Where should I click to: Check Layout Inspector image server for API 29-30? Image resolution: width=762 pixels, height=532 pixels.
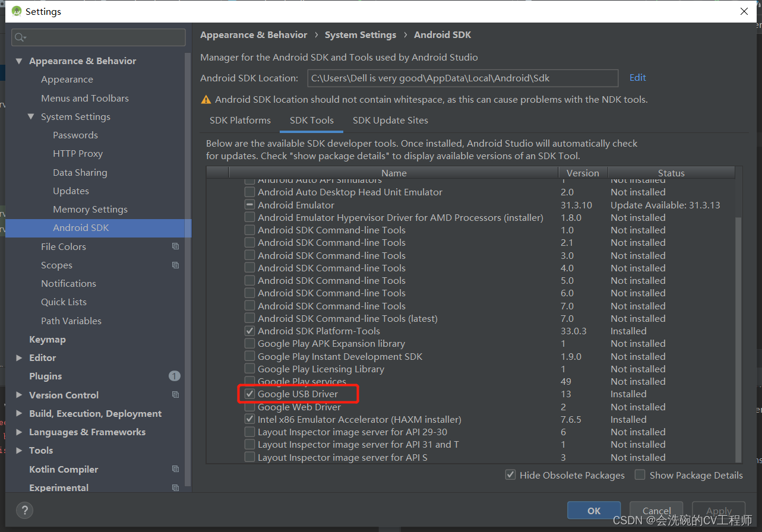(x=249, y=432)
